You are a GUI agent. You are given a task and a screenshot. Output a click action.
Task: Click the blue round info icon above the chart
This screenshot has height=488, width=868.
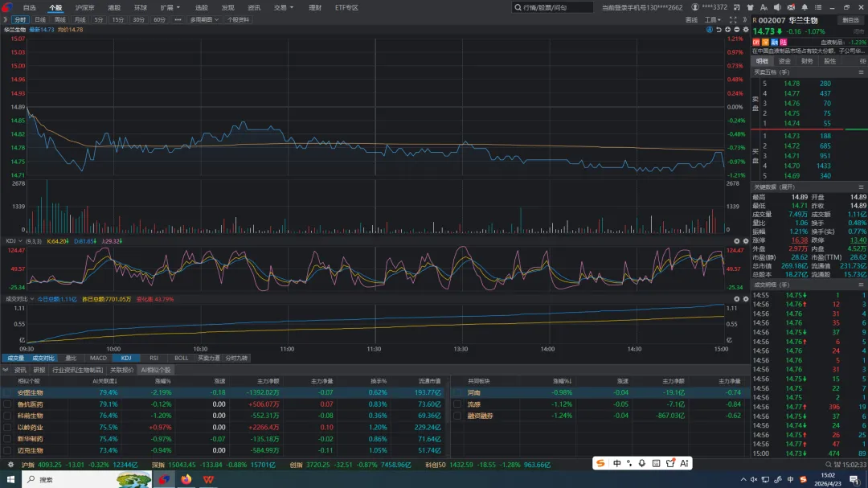(709, 30)
